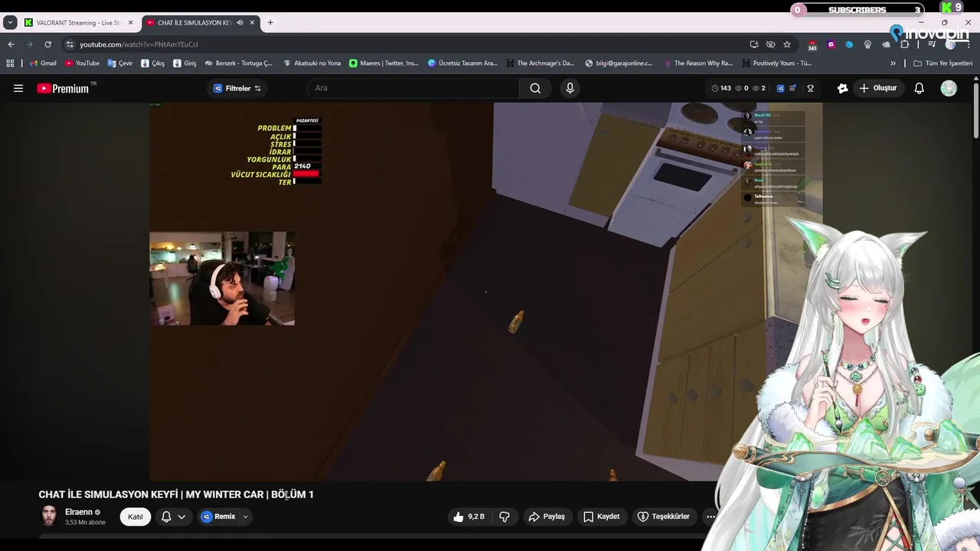Focus the Ara search field

click(x=413, y=88)
